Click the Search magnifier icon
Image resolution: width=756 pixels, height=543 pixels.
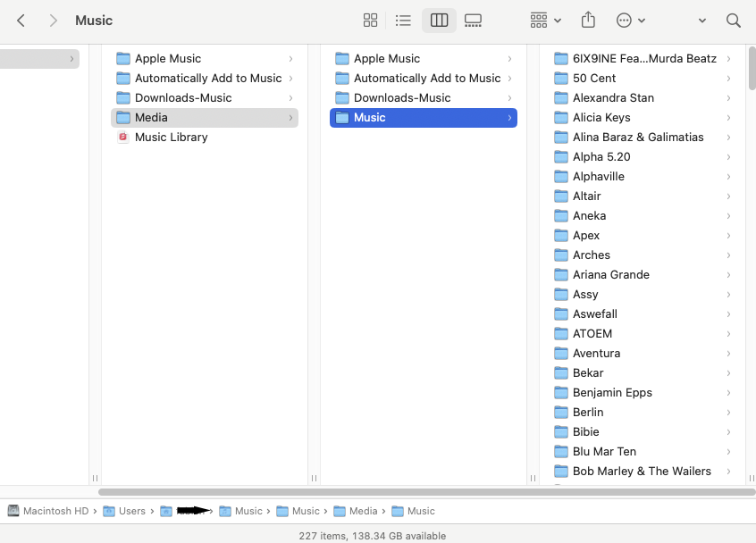point(734,21)
